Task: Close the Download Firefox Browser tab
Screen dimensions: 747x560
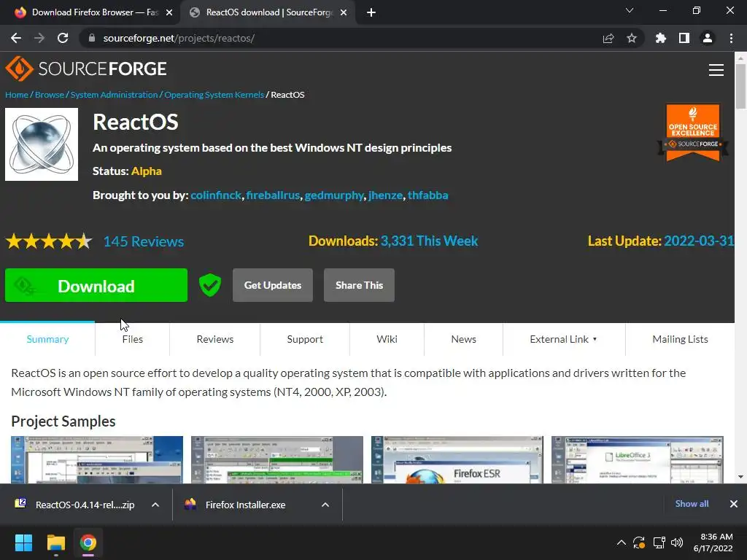Action: click(169, 12)
